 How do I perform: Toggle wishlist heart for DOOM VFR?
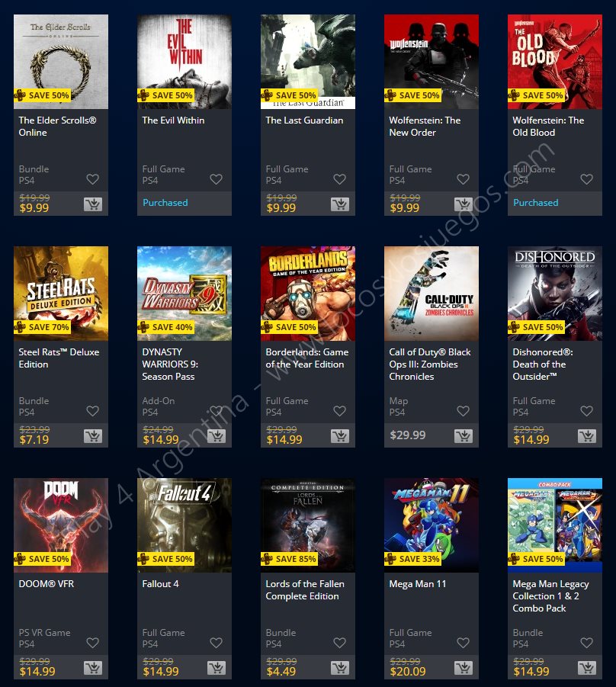pyautogui.click(x=92, y=643)
